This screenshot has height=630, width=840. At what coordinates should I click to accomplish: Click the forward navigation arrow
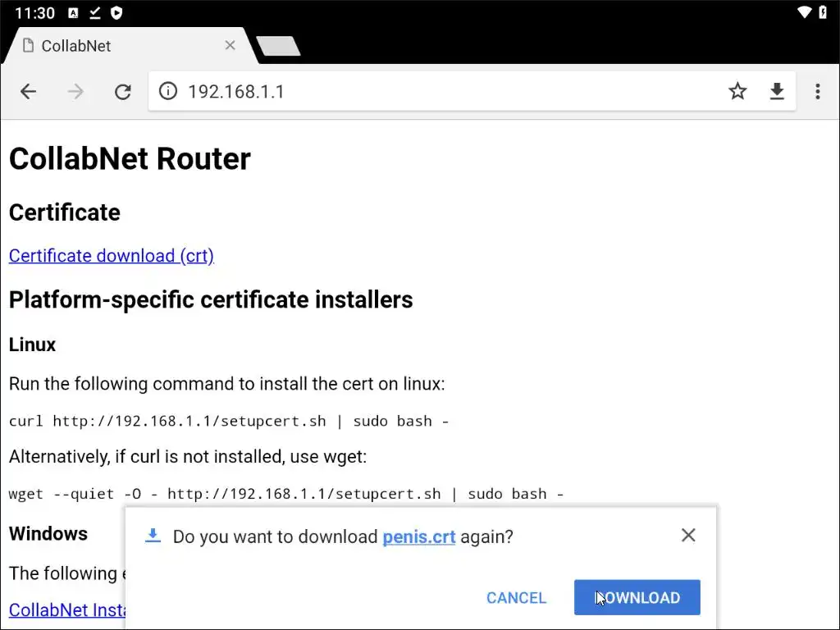point(75,92)
